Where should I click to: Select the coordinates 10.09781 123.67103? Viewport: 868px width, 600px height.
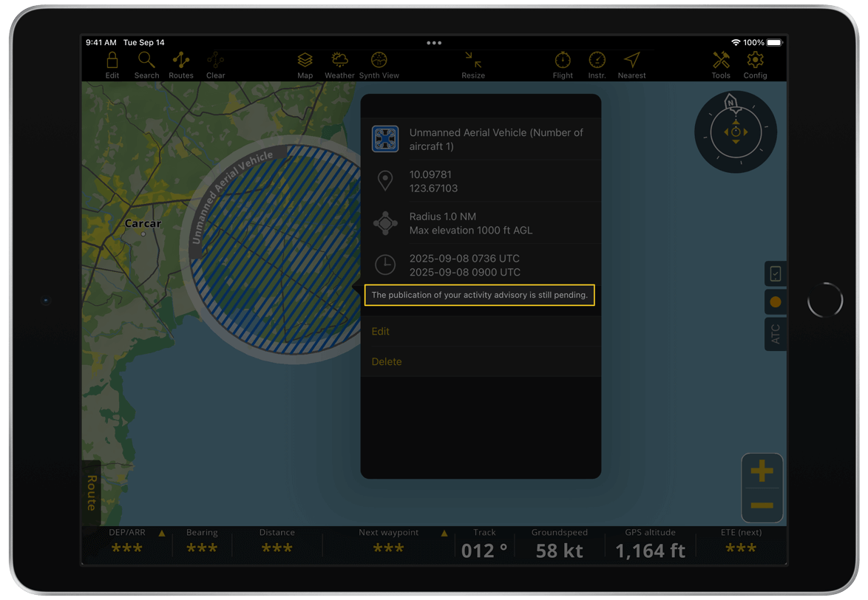point(433,181)
